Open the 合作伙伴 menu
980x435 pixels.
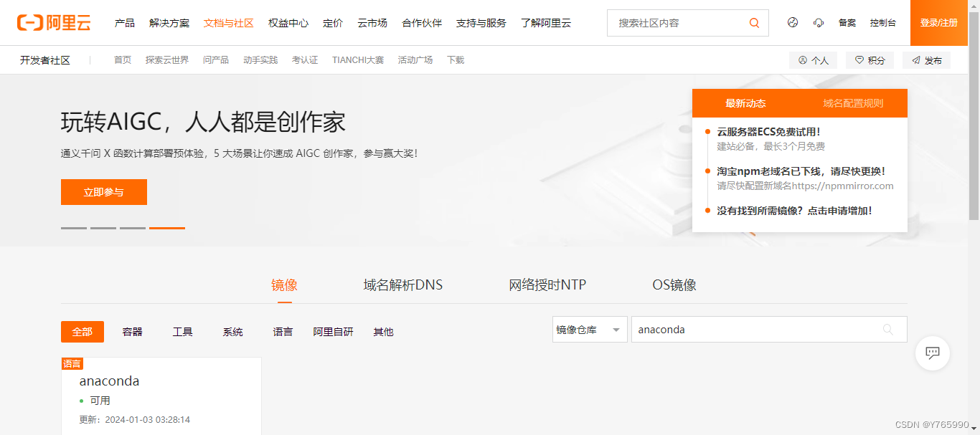pyautogui.click(x=422, y=23)
